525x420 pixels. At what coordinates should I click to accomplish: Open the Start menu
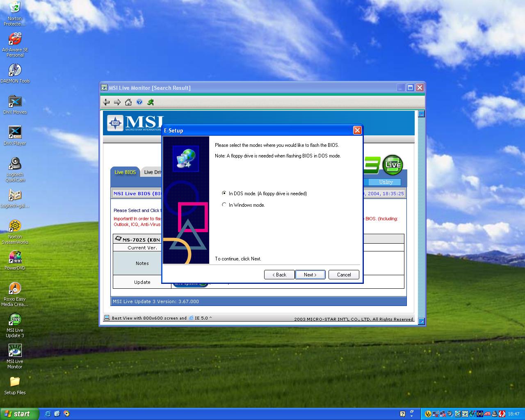20,414
